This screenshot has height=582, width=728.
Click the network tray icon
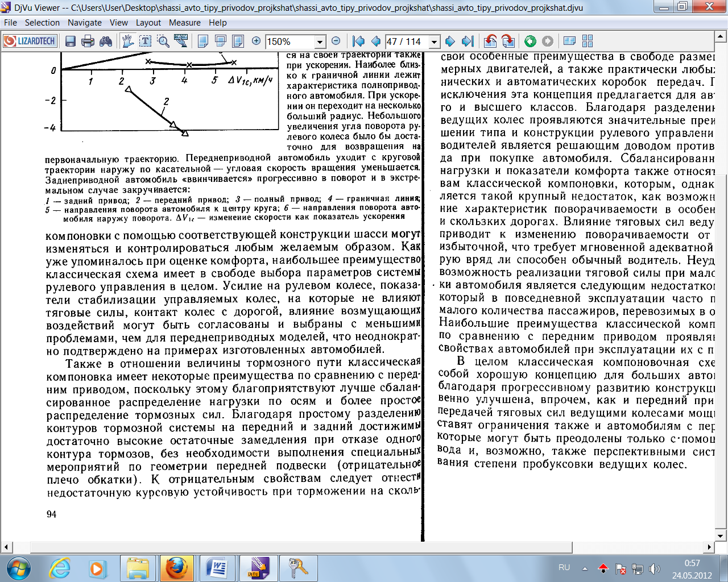[x=638, y=568]
